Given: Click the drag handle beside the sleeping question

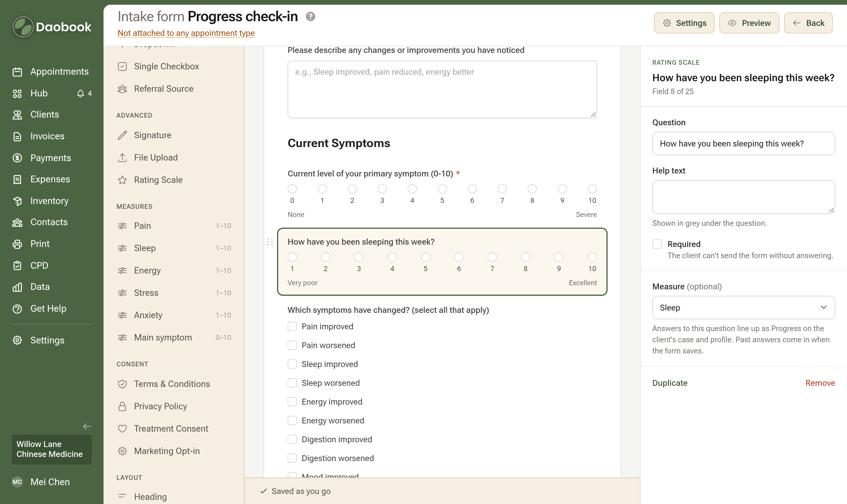Looking at the screenshot, I should 270,242.
